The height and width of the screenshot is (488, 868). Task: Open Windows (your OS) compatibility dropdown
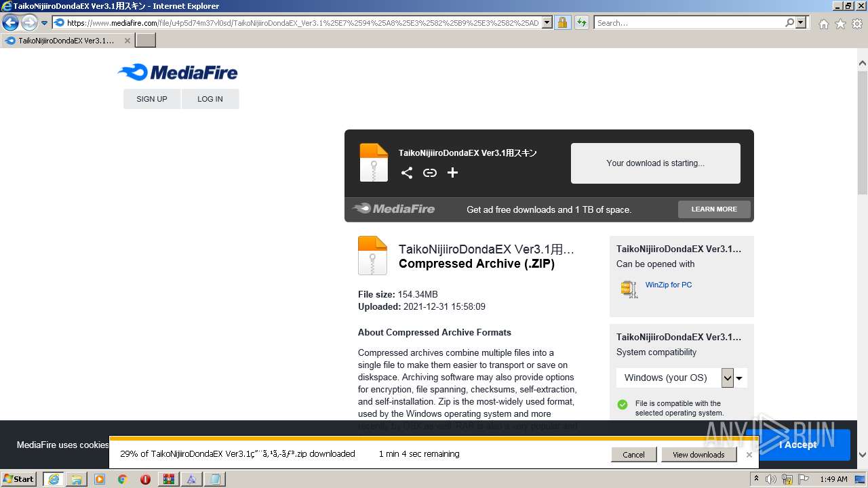[682, 378]
